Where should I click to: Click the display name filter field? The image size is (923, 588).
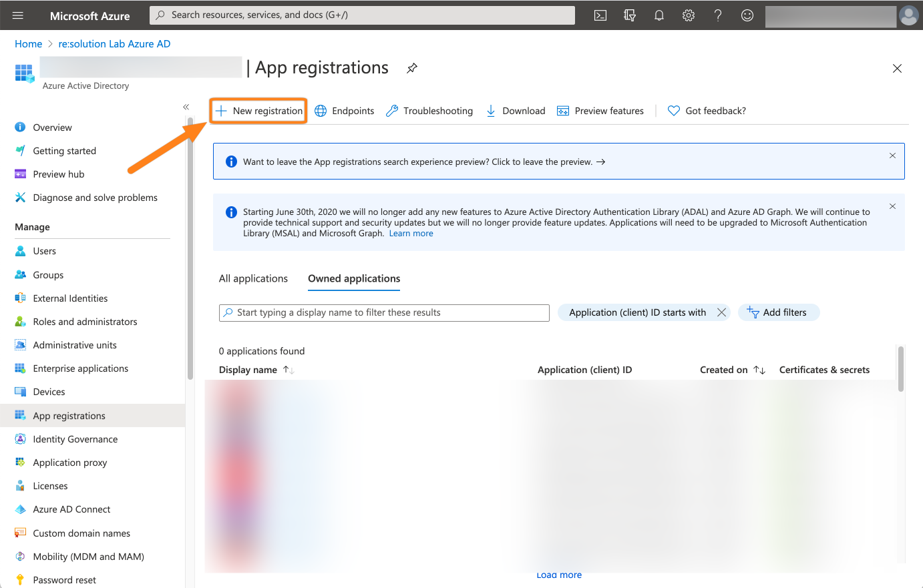[384, 312]
